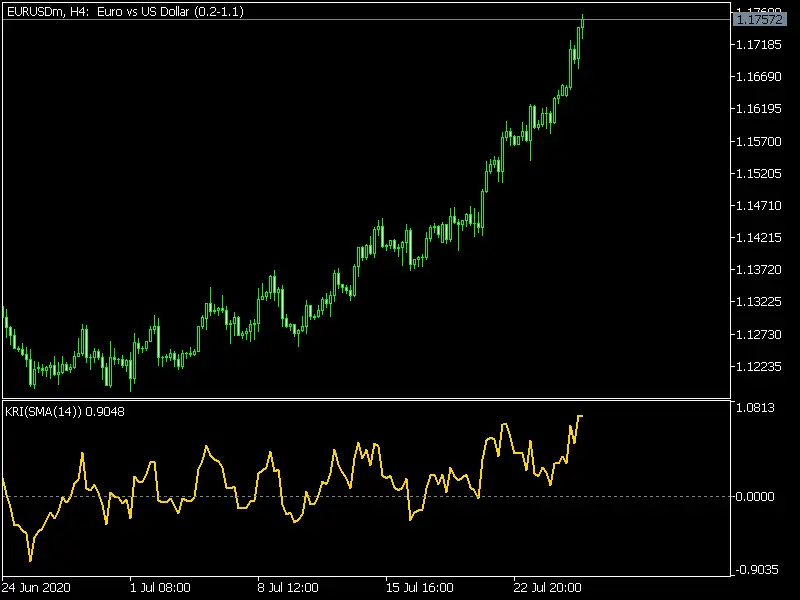Click the current price label 1.17572
The height and width of the screenshot is (600, 800).
point(760,19)
